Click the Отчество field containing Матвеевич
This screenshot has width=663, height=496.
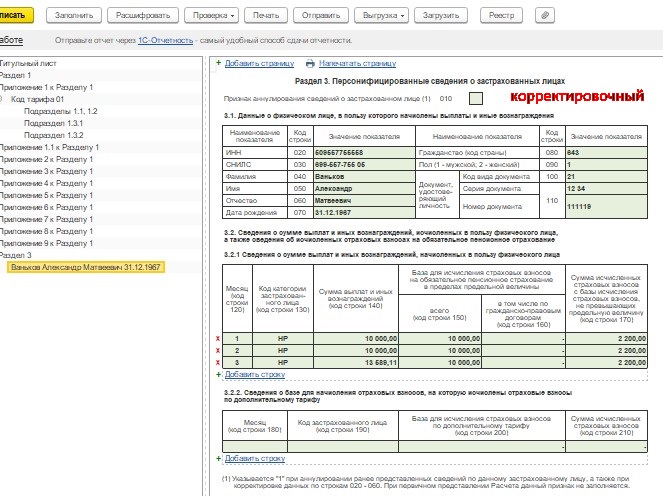point(364,200)
